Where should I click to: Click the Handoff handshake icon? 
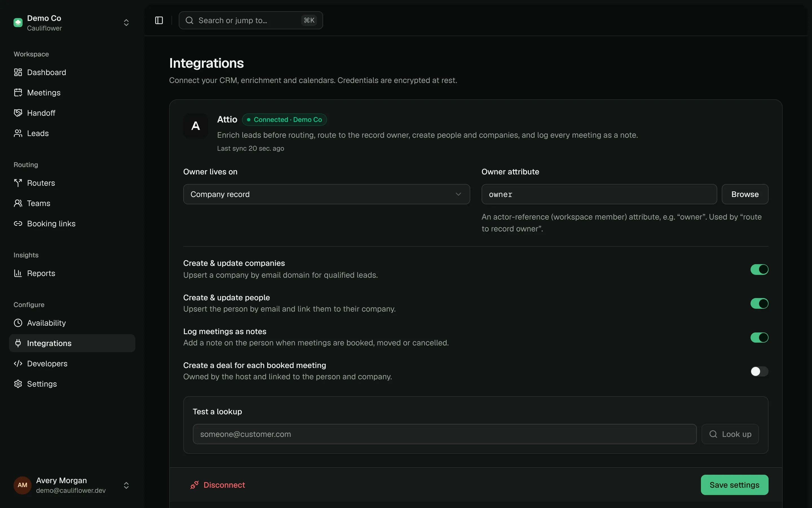pos(18,113)
